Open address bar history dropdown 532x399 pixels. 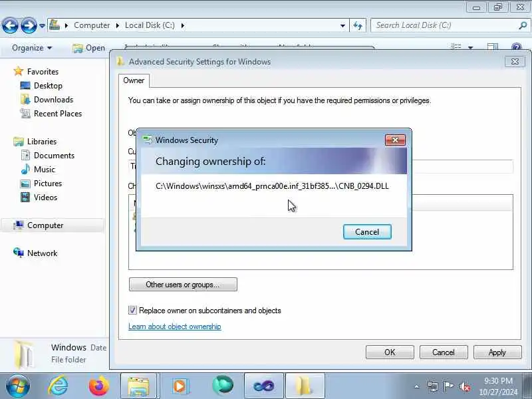(x=342, y=25)
